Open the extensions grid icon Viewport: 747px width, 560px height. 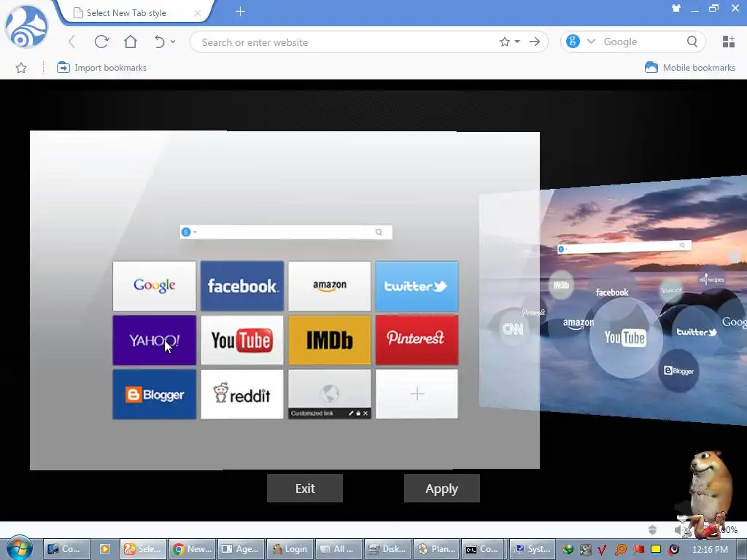coord(729,42)
